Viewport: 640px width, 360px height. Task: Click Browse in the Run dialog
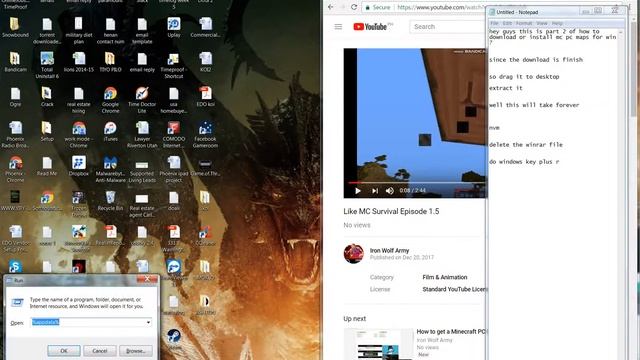click(136, 351)
